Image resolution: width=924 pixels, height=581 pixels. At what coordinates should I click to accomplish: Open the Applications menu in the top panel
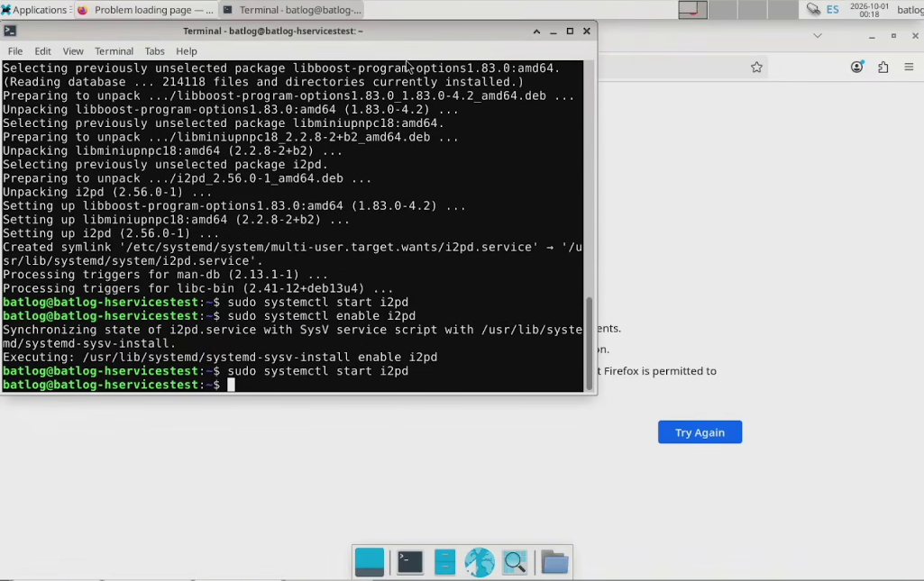pos(34,9)
